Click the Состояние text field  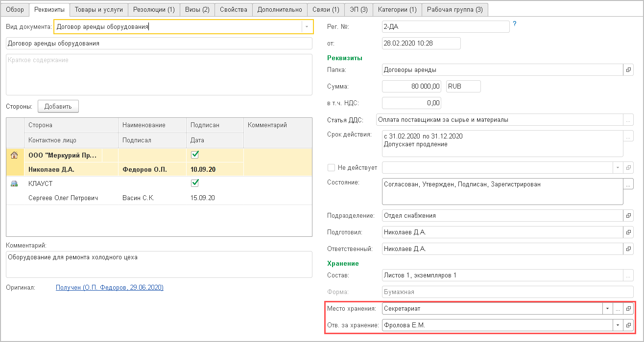click(x=502, y=191)
